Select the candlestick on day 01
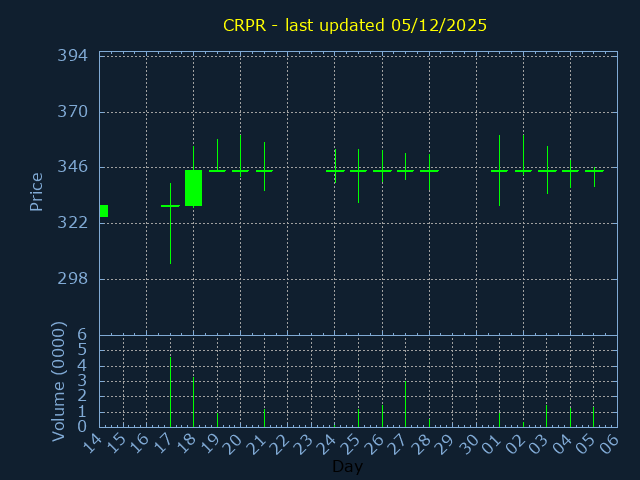640x480 pixels. pos(500,170)
